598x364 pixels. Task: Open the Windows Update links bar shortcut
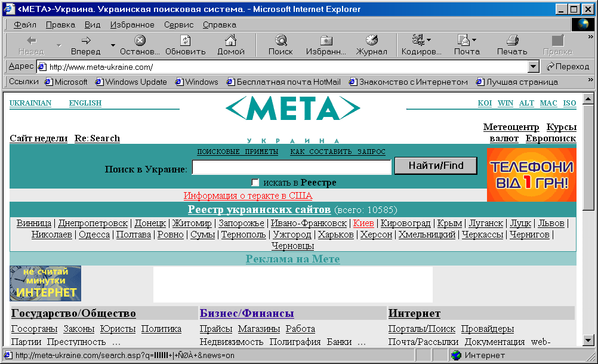point(131,82)
